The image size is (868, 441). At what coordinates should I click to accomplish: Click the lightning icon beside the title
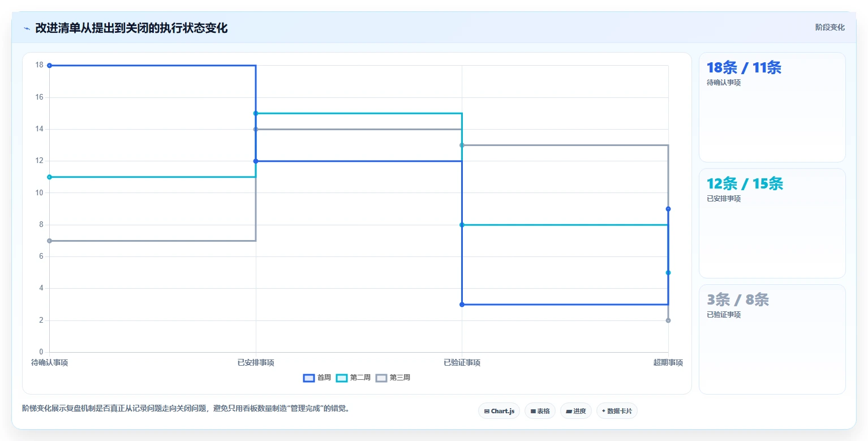point(27,28)
